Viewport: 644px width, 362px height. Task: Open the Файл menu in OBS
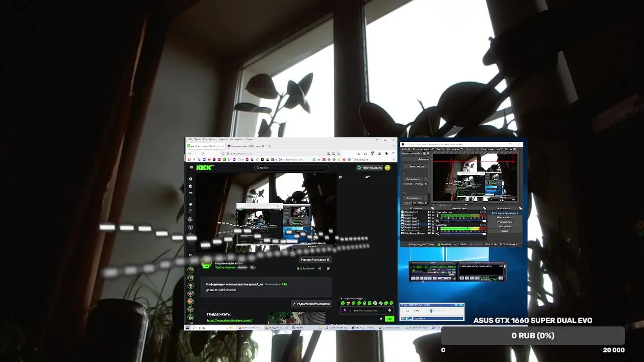point(406,149)
